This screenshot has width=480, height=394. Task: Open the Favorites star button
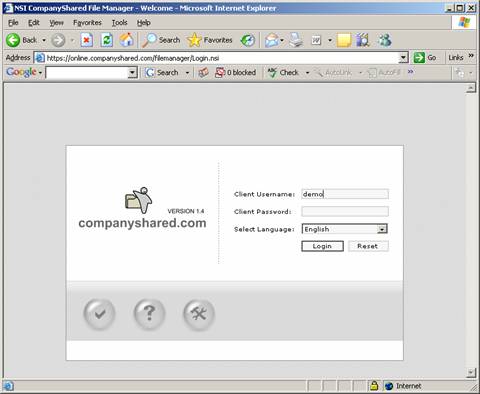[210, 40]
